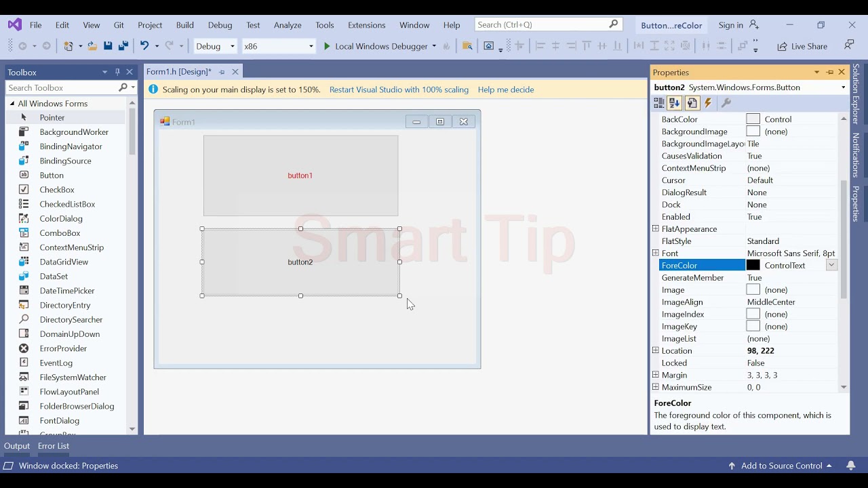Expand the FlatAppearance property

coord(656,228)
